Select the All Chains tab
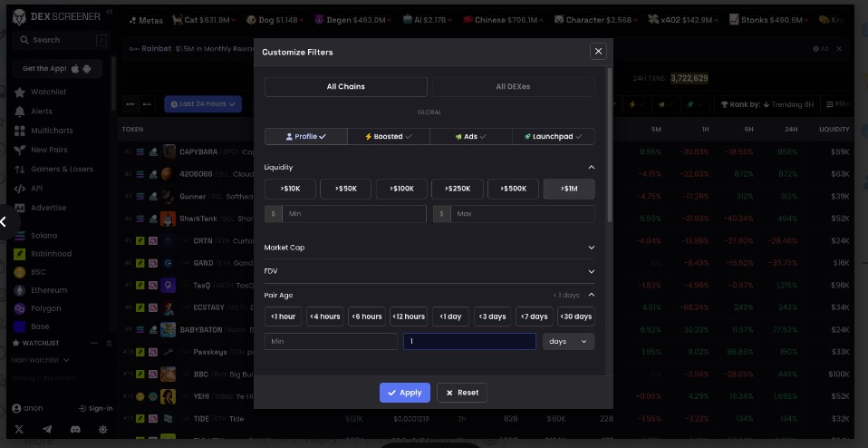Viewport: 868px width, 448px height. click(x=345, y=86)
